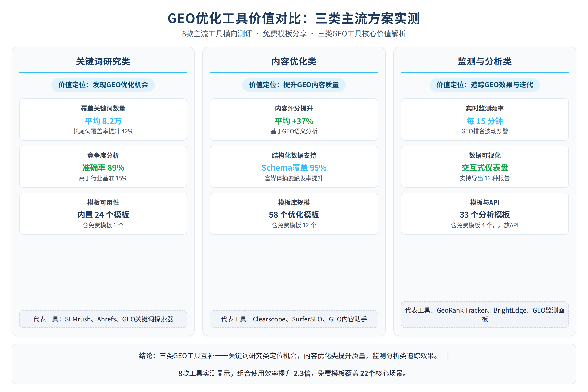This screenshot has width=588, height=392.
Task: Click the box 代表工具：Clearscope、SurferSEO、GEO内容助手
Action: coord(294,319)
